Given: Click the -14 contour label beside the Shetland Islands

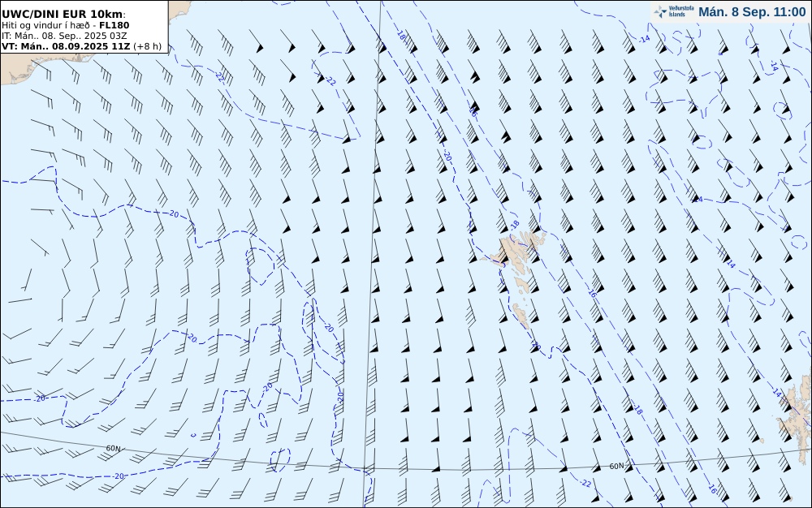Looking at the screenshot, I should coord(776,393).
